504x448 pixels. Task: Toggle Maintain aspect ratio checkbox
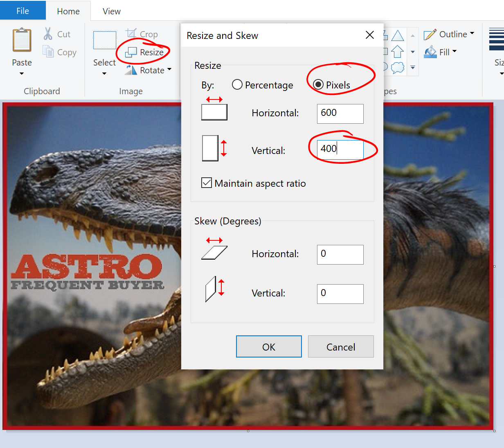click(x=207, y=183)
